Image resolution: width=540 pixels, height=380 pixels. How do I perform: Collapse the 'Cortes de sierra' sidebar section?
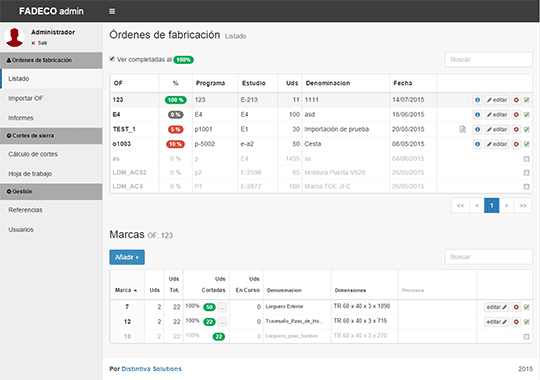point(51,136)
